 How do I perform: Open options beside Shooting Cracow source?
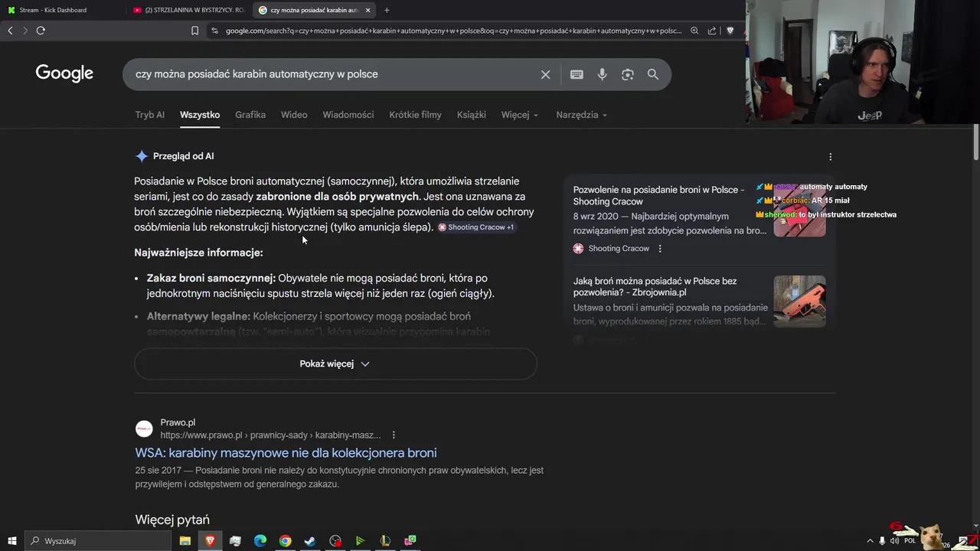[660, 249]
